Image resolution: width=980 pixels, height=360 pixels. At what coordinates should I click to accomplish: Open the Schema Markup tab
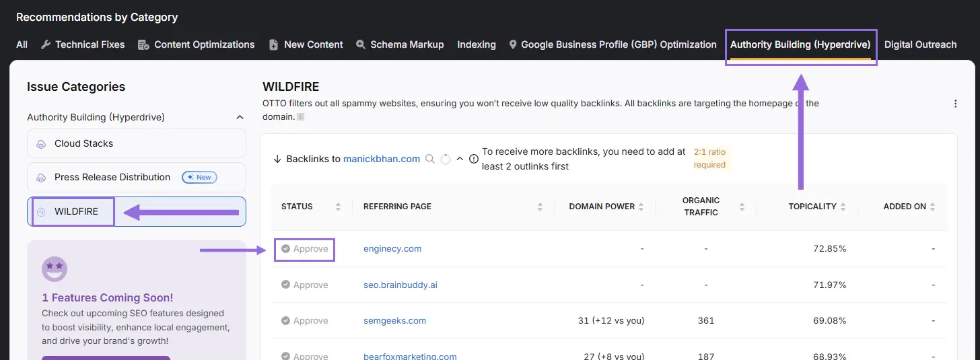[x=400, y=44]
